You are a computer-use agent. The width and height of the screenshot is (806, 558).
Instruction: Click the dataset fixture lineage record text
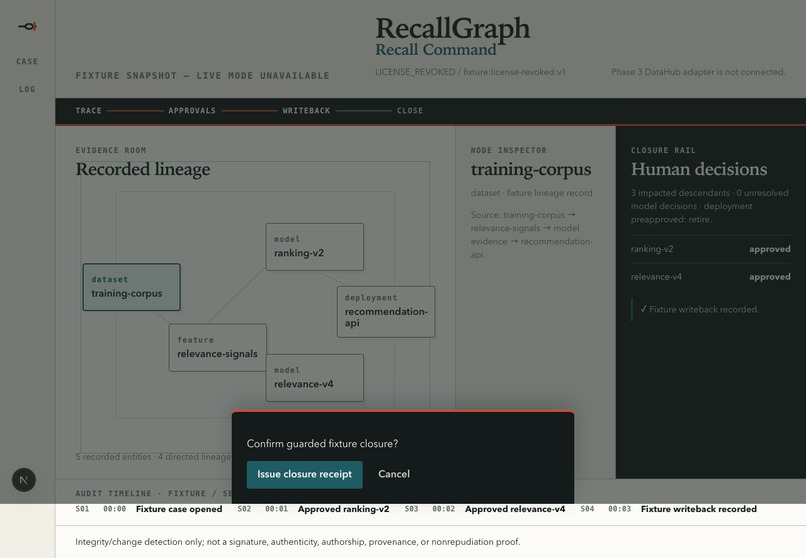(x=532, y=193)
